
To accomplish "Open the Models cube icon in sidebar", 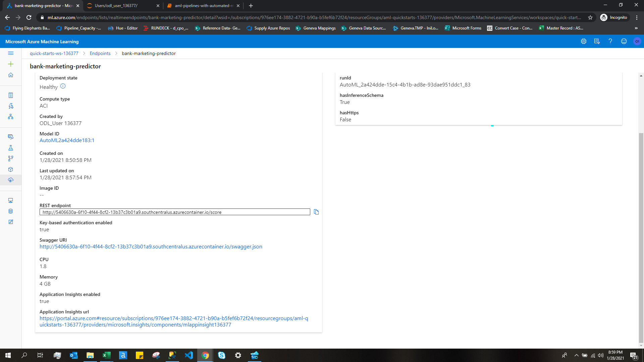I will pos(11,169).
